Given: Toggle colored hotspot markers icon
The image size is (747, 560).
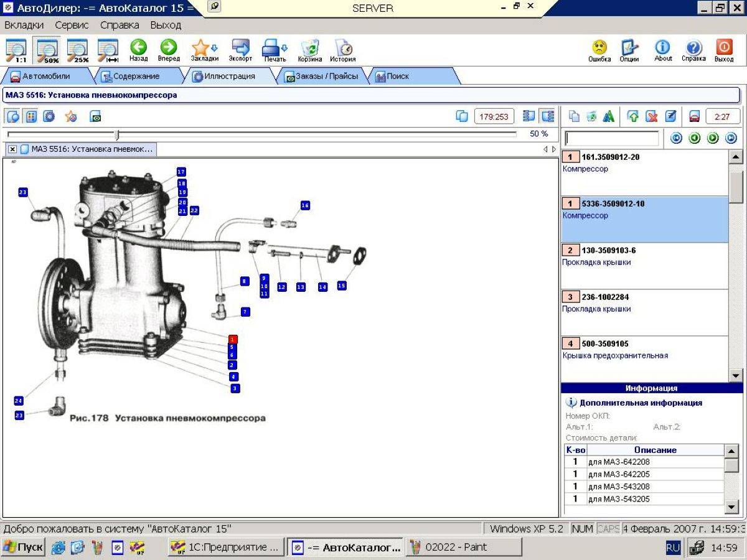Looking at the screenshot, I should click(31, 116).
